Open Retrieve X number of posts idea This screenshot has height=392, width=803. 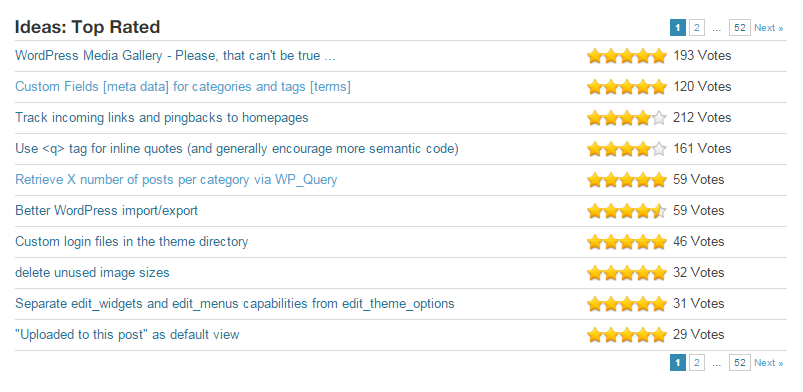[x=176, y=180]
